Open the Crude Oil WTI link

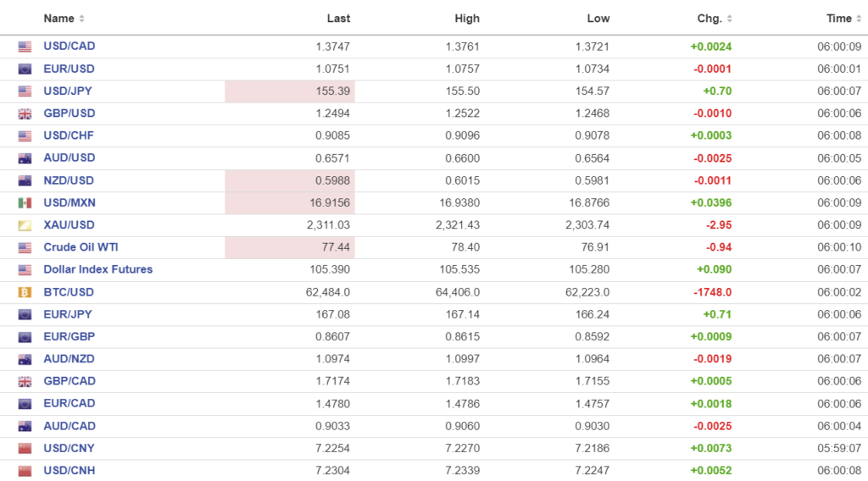(x=80, y=247)
